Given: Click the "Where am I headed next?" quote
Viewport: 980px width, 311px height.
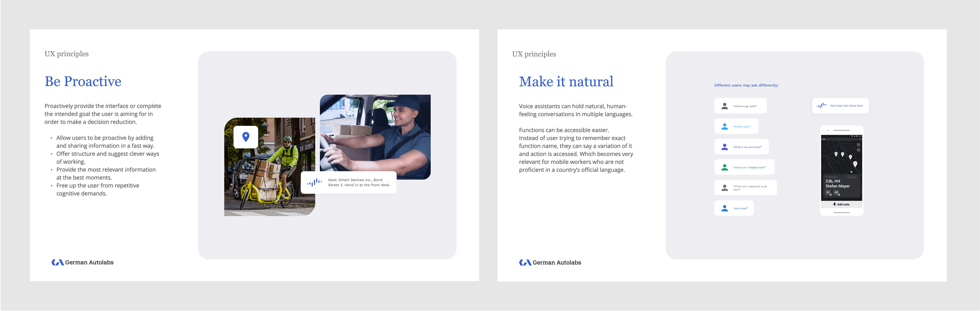Looking at the screenshot, I should point(749,168).
